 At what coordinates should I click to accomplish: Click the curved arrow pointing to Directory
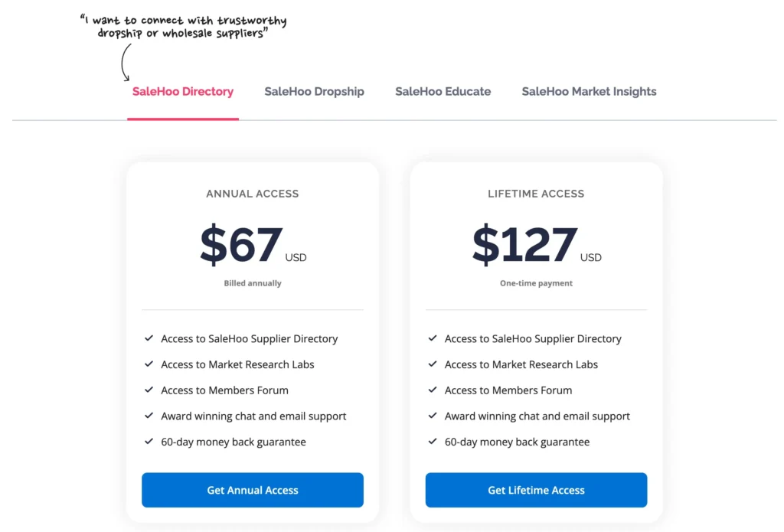click(124, 63)
